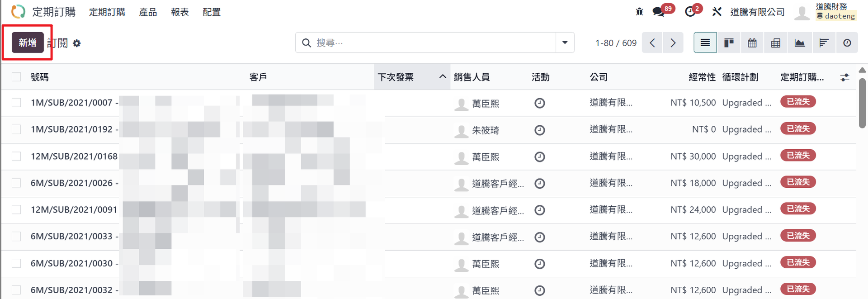The height and width of the screenshot is (299, 868).
Task: Switch to Graph chart view
Action: 799,43
